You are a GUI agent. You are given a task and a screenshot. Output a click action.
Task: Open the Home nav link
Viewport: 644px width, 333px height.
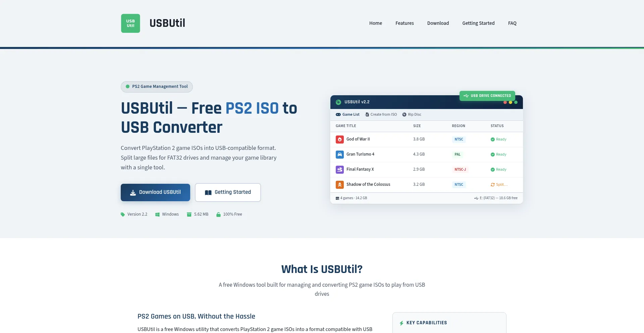376,23
